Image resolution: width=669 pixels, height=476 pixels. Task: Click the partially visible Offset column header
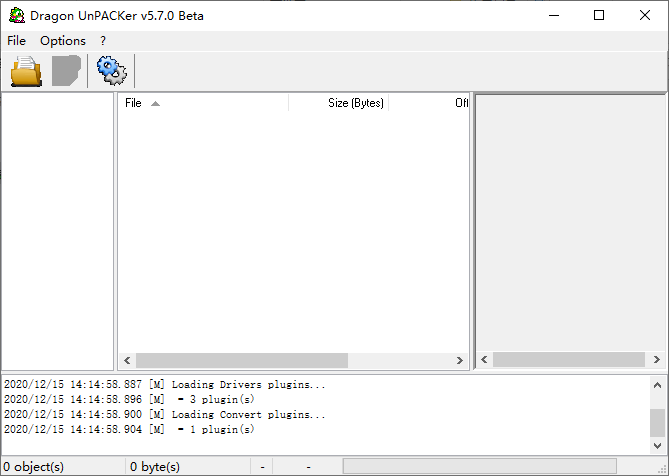click(429, 103)
